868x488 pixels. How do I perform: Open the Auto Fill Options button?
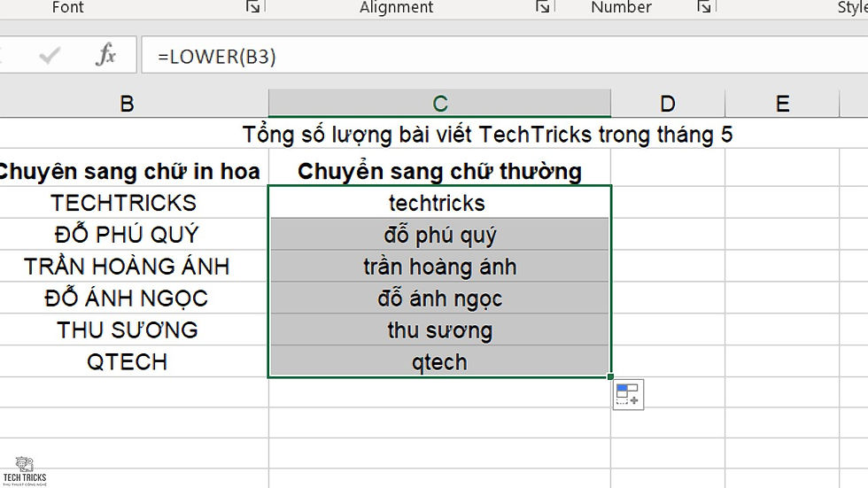pyautogui.click(x=628, y=394)
